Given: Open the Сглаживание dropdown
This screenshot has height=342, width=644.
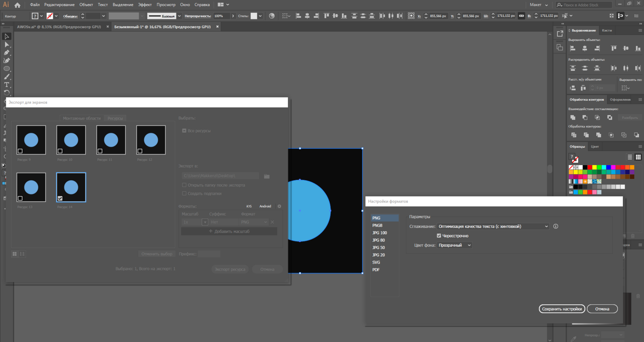Looking at the screenshot, I should point(493,226).
